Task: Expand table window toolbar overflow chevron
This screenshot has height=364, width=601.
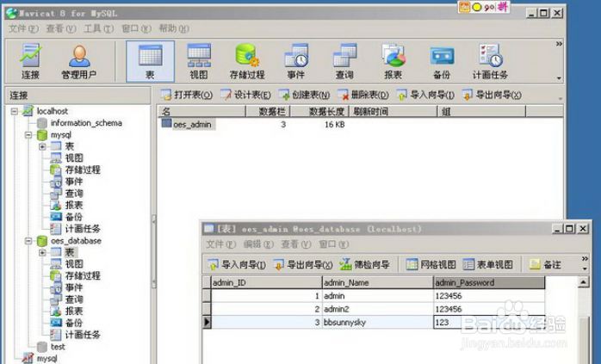Action: tap(585, 259)
